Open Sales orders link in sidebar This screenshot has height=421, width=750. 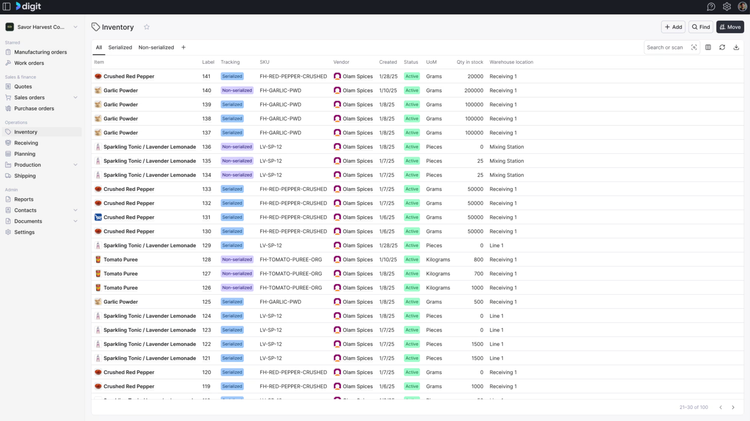tap(29, 98)
